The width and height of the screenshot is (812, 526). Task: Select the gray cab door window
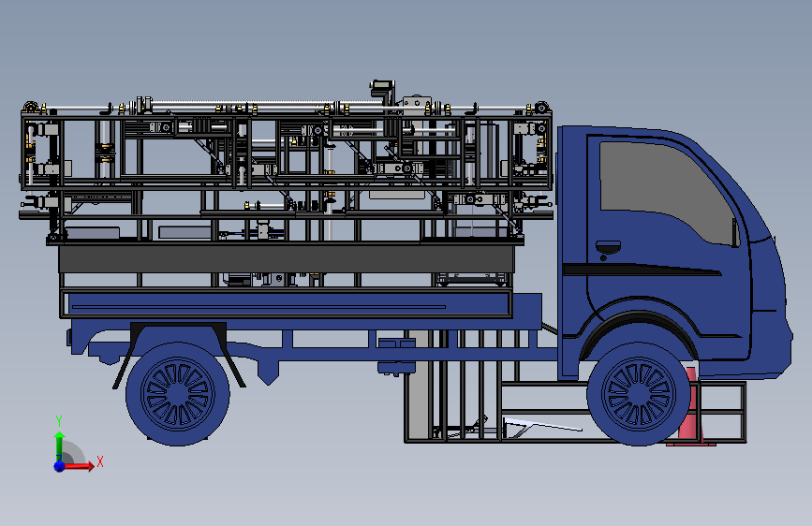click(x=669, y=192)
